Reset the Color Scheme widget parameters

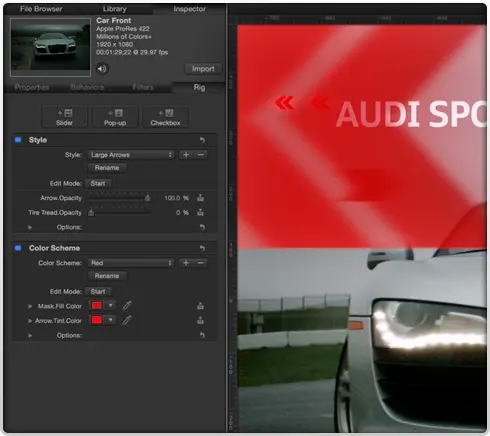[x=202, y=248]
